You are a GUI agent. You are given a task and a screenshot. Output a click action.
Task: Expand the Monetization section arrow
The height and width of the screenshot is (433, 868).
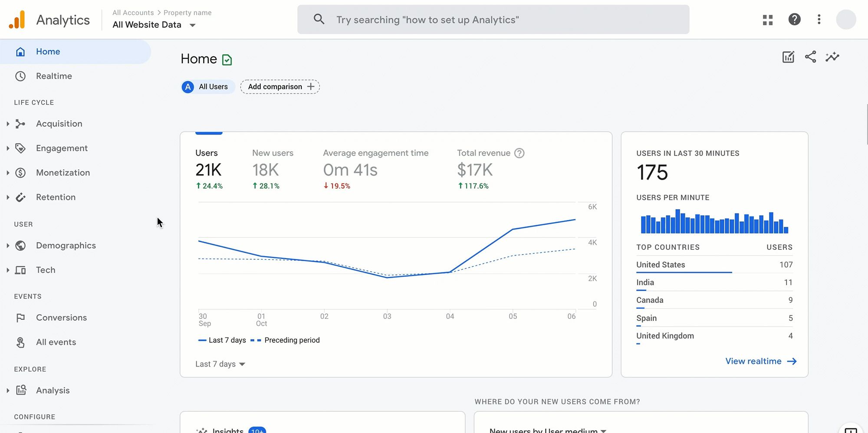pyautogui.click(x=8, y=173)
